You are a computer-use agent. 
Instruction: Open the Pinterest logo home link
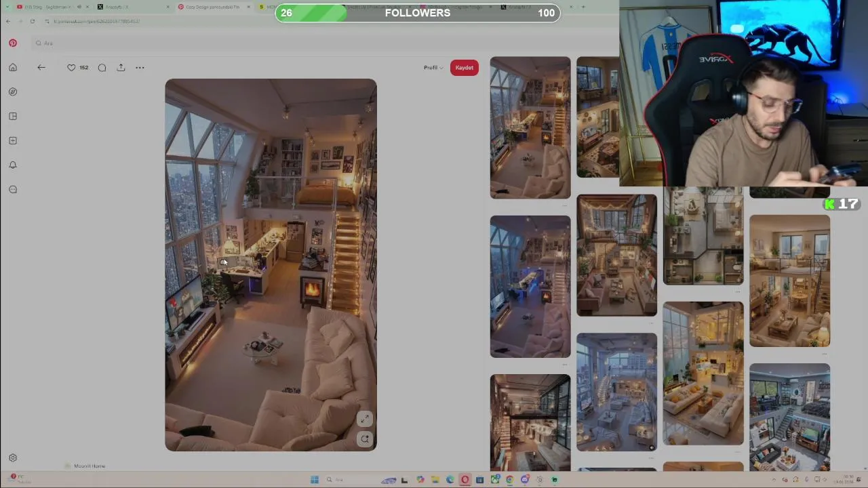tap(13, 43)
